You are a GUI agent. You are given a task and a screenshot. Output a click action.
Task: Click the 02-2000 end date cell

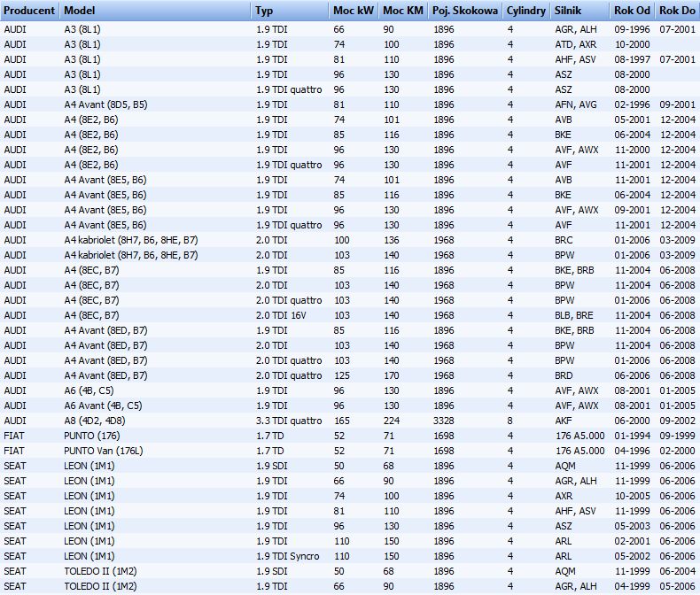678,451
